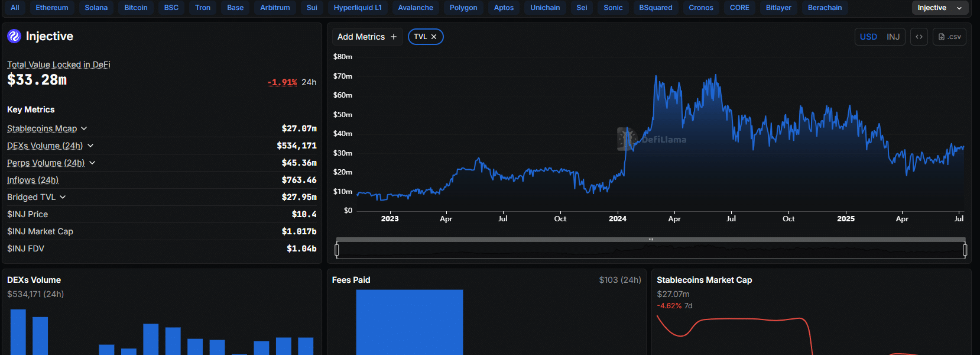The image size is (980, 355).
Task: Click the right handle of the chart range slider
Action: tap(965, 250)
